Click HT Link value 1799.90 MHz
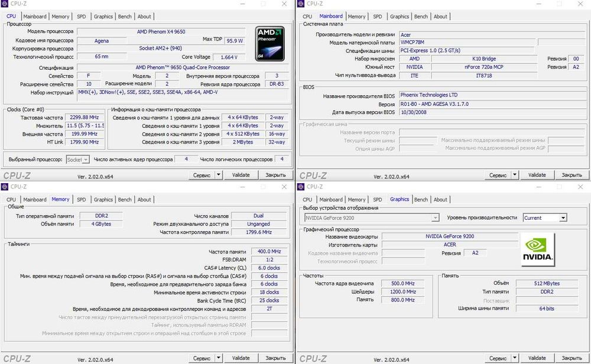Image resolution: width=591 pixels, height=364 pixels. point(85,142)
